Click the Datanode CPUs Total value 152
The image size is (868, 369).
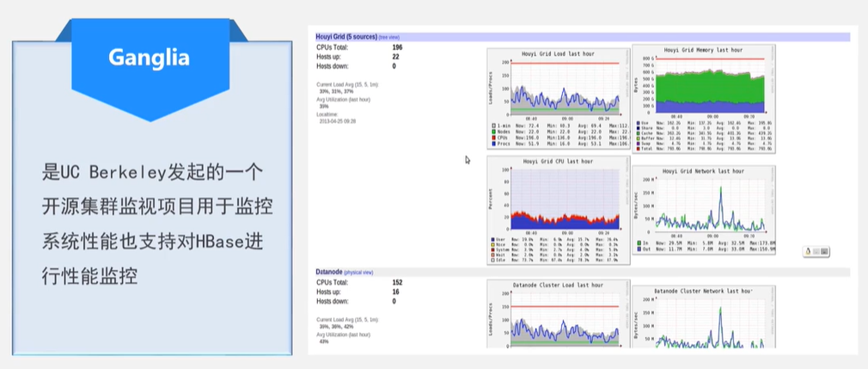click(x=397, y=283)
